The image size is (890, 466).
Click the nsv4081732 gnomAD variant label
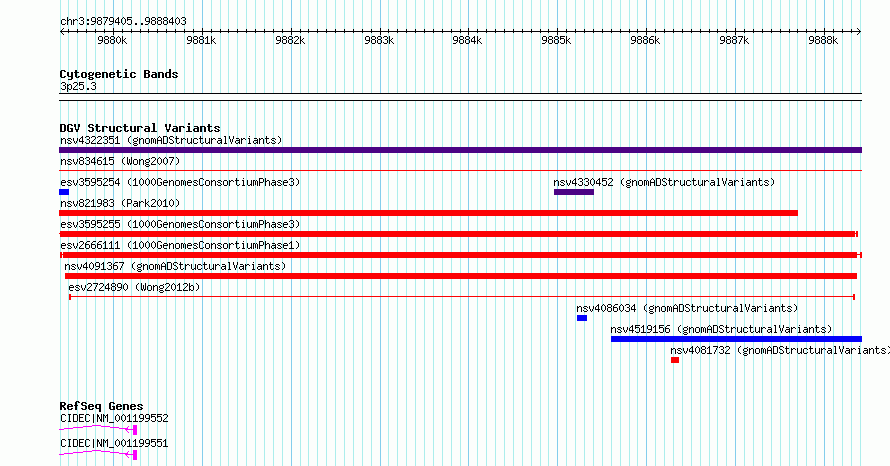click(780, 350)
